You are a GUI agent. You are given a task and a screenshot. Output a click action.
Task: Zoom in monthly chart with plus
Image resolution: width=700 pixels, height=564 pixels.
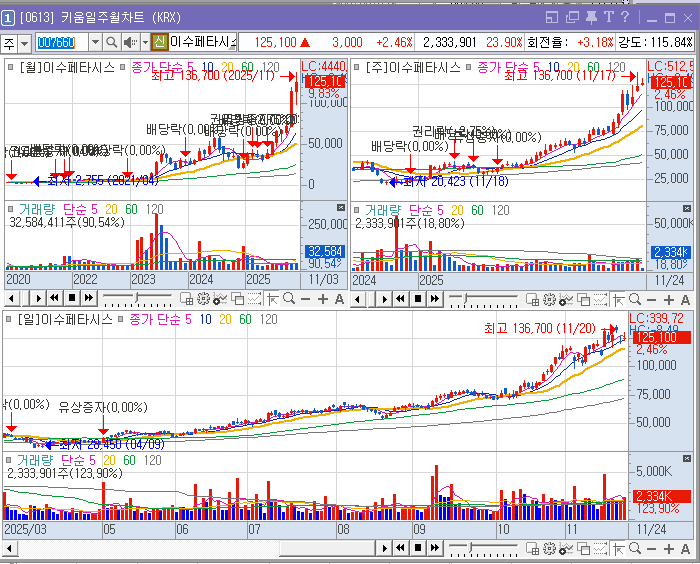click(x=322, y=299)
